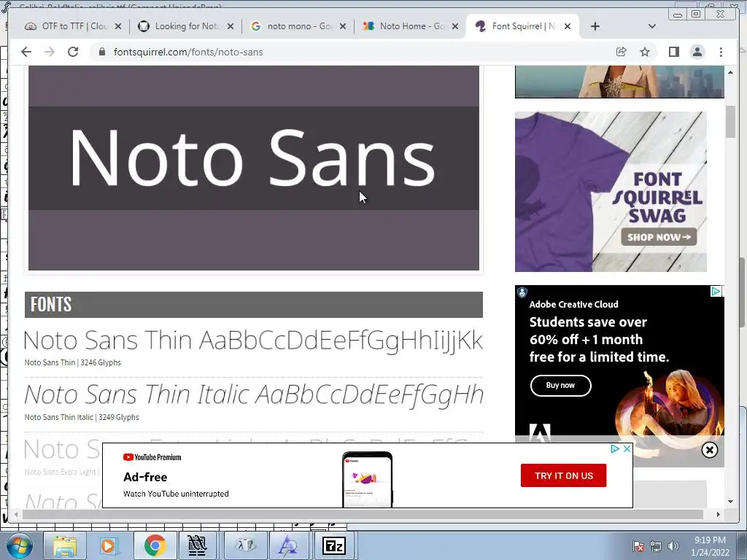
Task: Click the top fashion ad image
Action: click(619, 82)
